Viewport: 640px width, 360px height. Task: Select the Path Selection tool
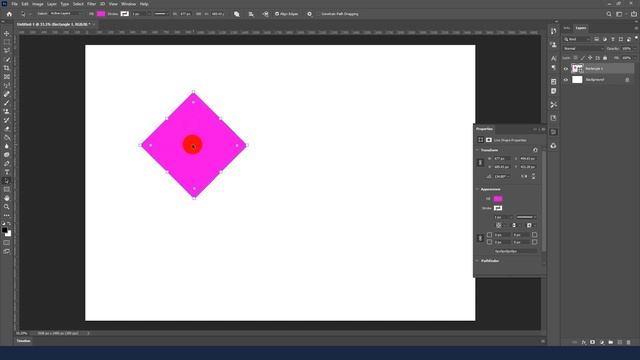tap(7, 181)
